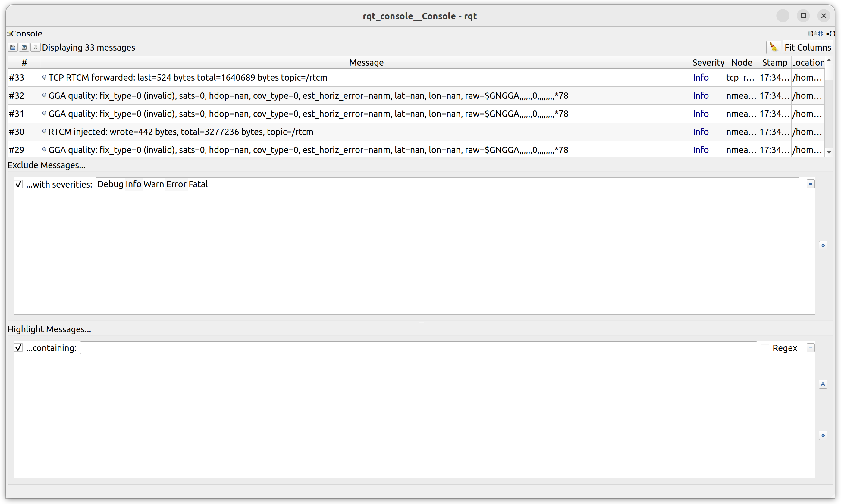This screenshot has width=841, height=504.
Task: Click the load messages from file icon
Action: click(13, 47)
